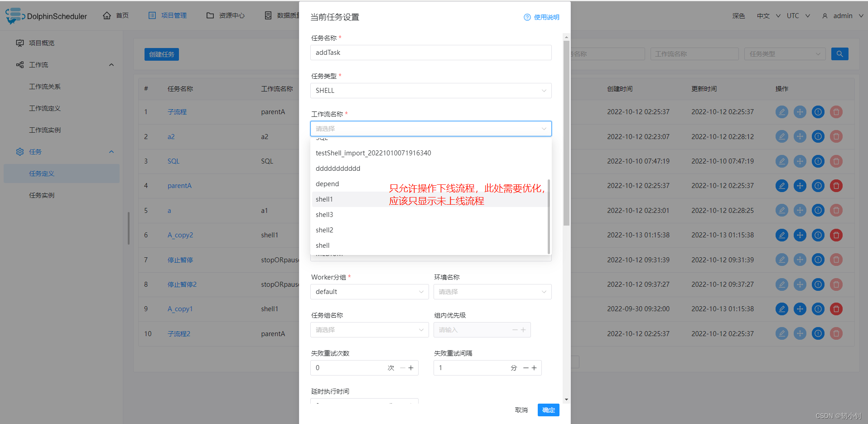The height and width of the screenshot is (424, 868).
Task: Open the 任务类型 filter dropdown in toolbar
Action: coord(785,54)
